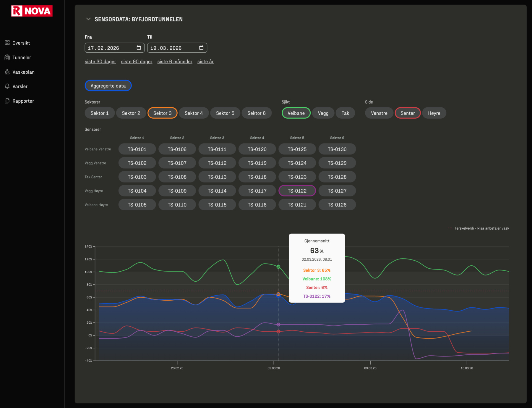This screenshot has height=408, width=532.
Task: Select sensor TS-0122
Action: pyautogui.click(x=297, y=191)
